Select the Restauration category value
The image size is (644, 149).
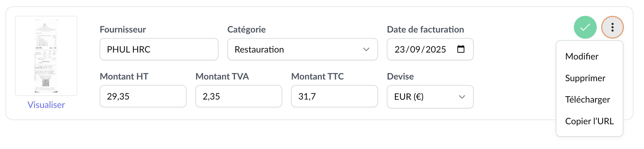click(x=259, y=49)
